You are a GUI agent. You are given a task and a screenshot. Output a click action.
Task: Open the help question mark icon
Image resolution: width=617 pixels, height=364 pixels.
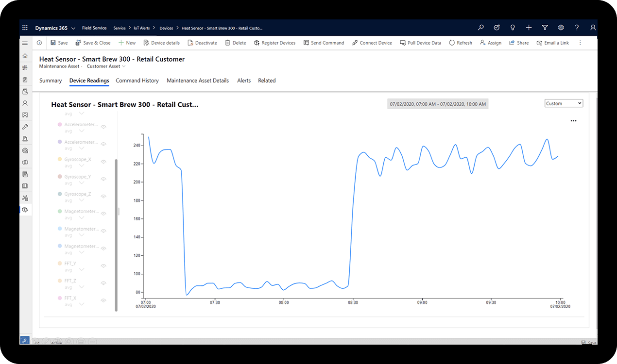point(577,28)
